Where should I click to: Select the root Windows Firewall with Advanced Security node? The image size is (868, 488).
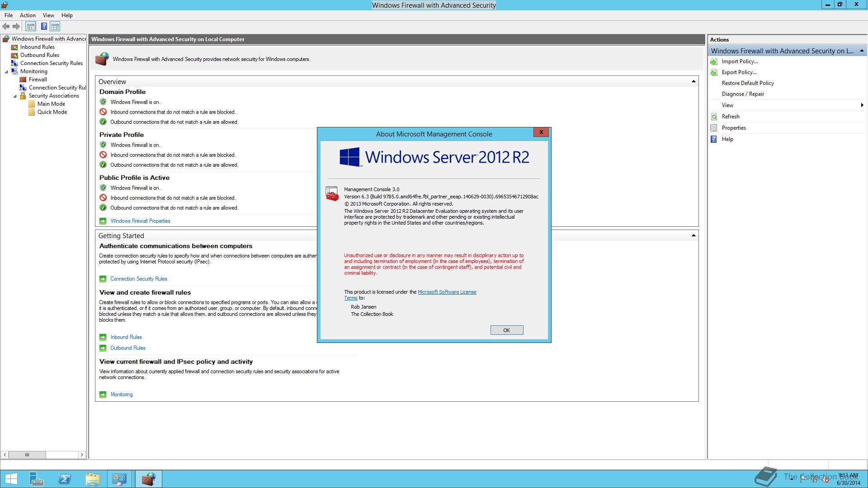click(48, 39)
